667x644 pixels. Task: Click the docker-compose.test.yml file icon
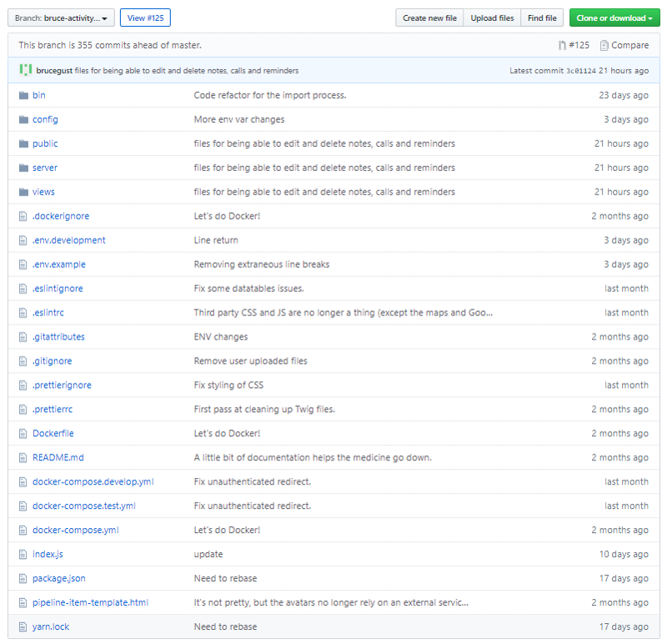(23, 506)
